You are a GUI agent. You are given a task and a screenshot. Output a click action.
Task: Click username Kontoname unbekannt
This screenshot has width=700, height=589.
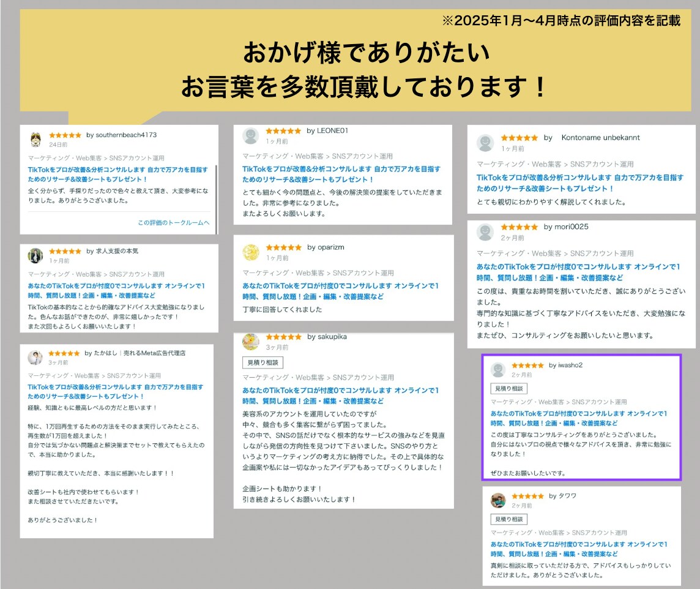point(600,138)
